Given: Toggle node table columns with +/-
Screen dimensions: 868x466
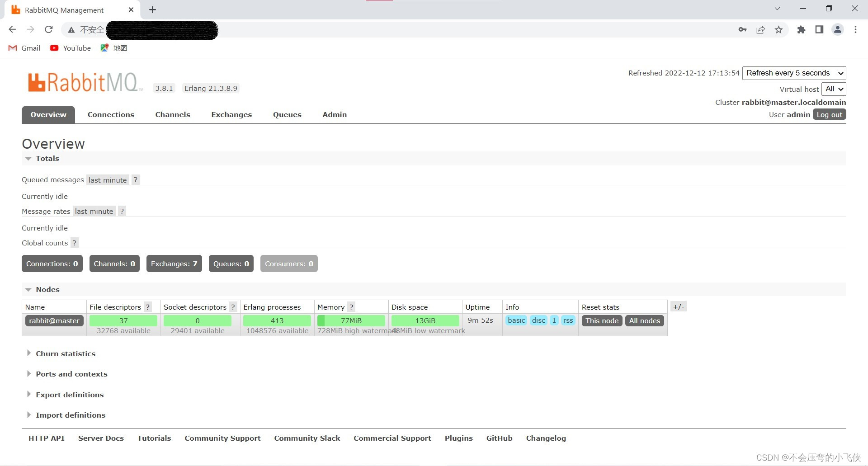Looking at the screenshot, I should click(679, 306).
